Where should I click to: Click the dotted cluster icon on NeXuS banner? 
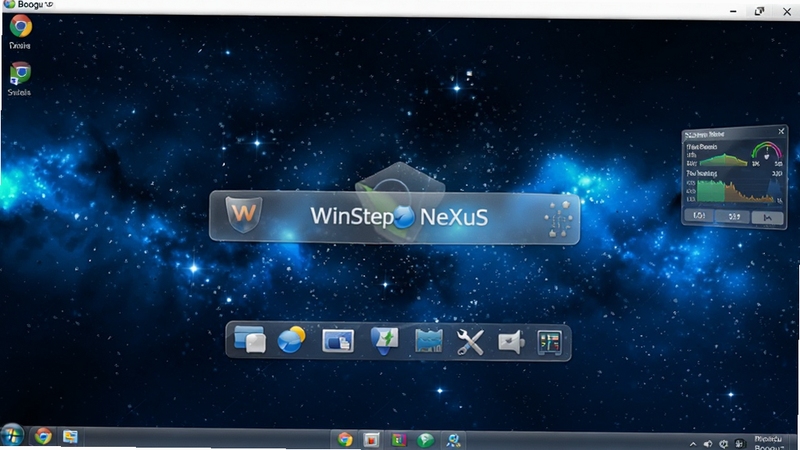click(x=558, y=219)
